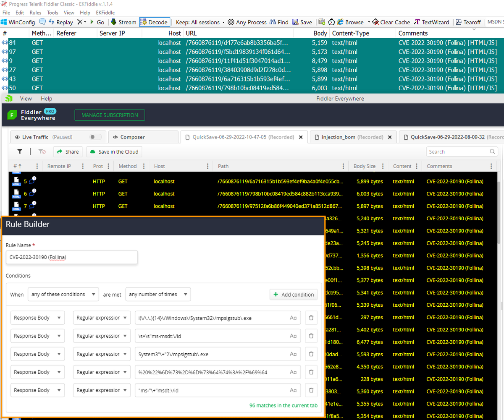Click Save in Fiddler Classic toolbar
This screenshot has height=420, width=504.
302,22
